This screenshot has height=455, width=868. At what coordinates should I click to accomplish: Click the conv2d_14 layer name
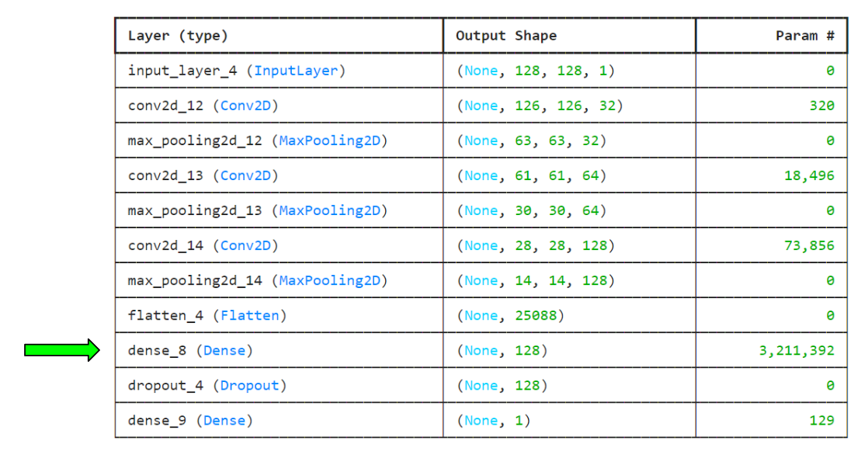tap(165, 245)
